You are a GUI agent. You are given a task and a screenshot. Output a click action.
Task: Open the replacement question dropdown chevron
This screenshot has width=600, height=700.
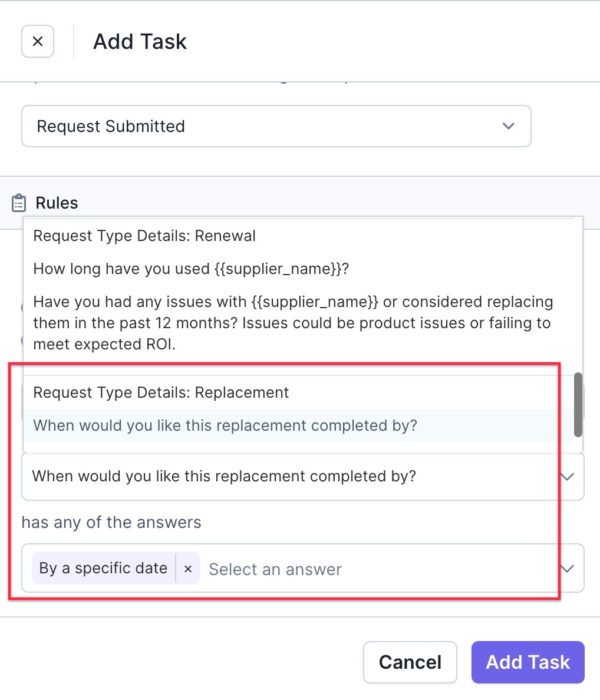[x=568, y=477]
